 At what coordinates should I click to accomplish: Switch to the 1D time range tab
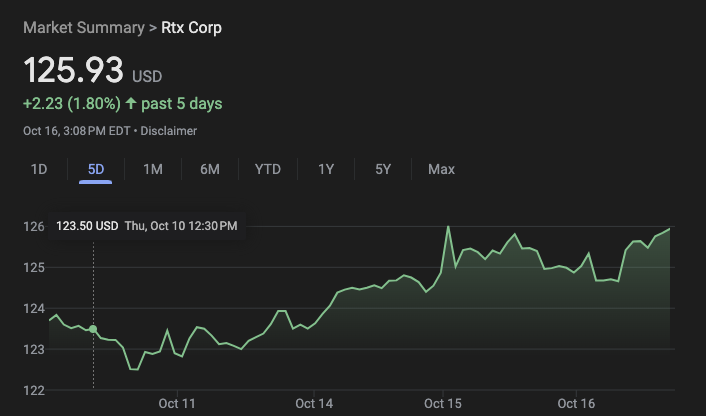point(39,169)
